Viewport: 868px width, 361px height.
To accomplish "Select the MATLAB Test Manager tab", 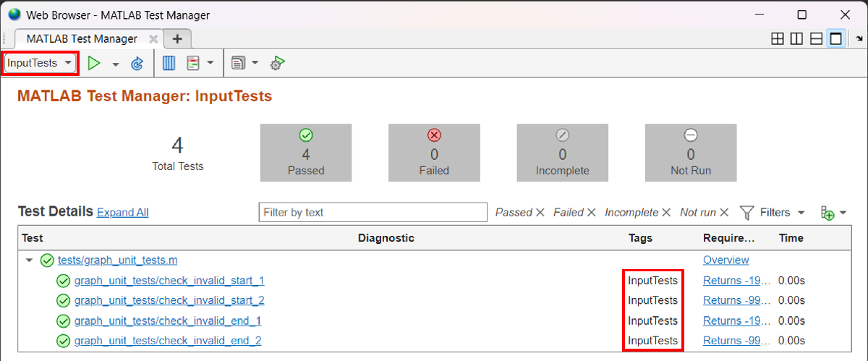I will [81, 39].
